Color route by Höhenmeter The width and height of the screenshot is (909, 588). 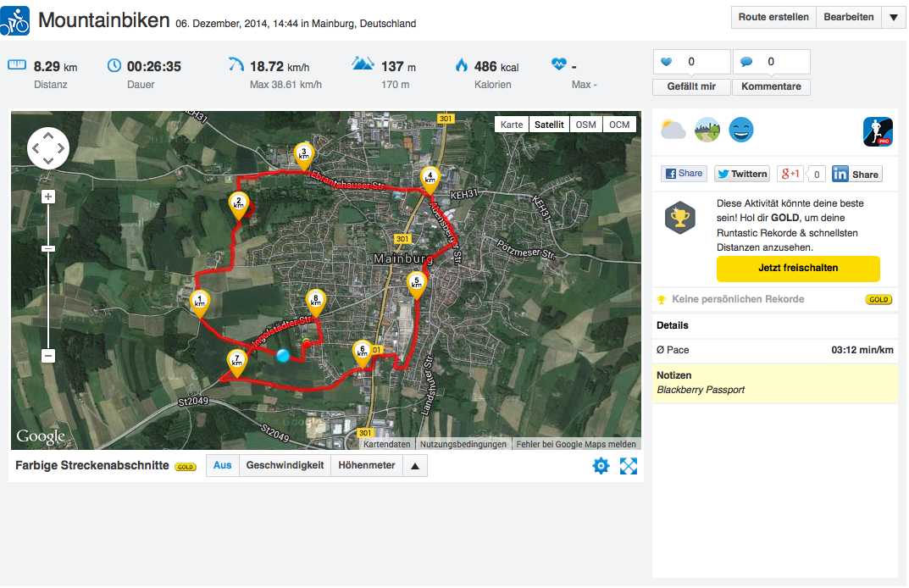pos(366,466)
